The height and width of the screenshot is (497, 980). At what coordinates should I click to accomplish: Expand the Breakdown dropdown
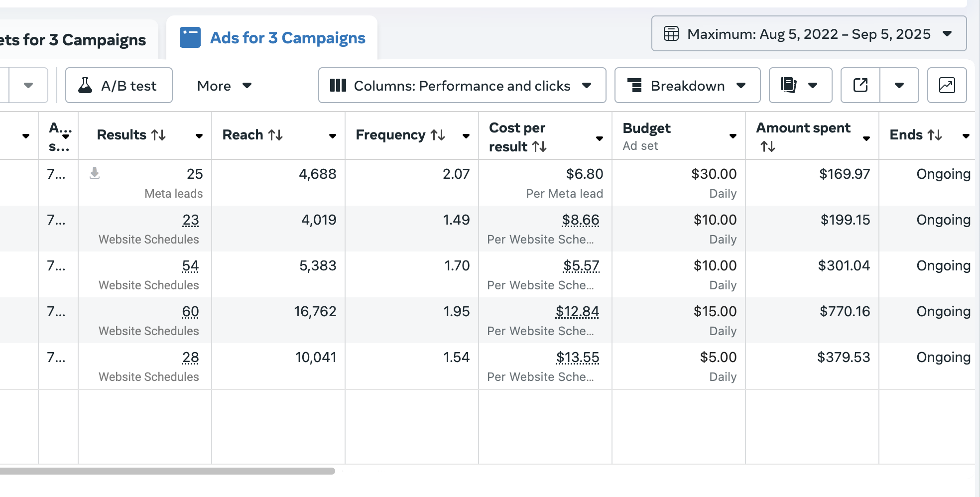point(687,85)
